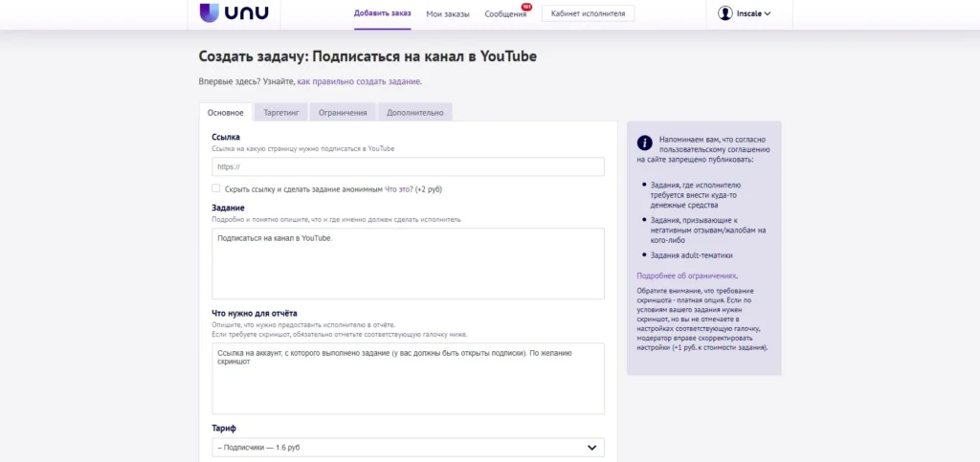Screen dimensions: 980x462
Task: Open the Inscale account dropdown
Action: coord(745,13)
